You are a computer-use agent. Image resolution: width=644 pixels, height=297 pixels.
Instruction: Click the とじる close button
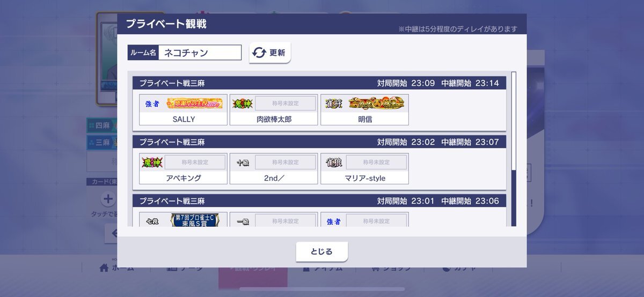click(x=321, y=251)
